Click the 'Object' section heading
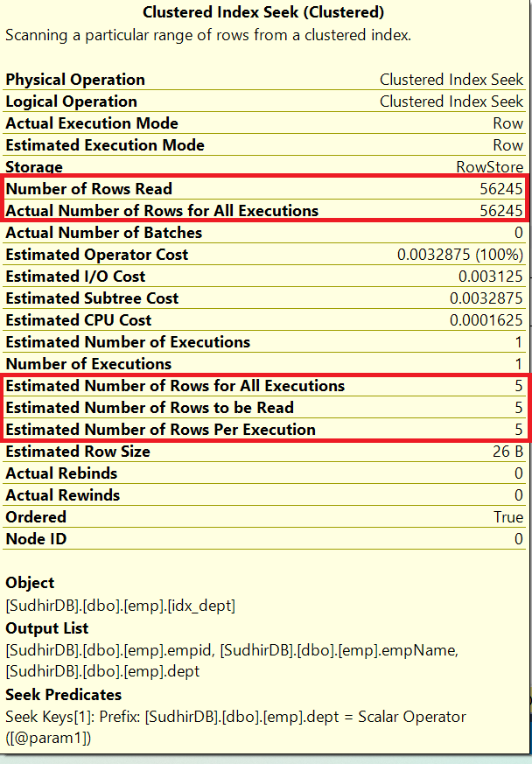This screenshot has height=764, width=532. click(x=30, y=583)
